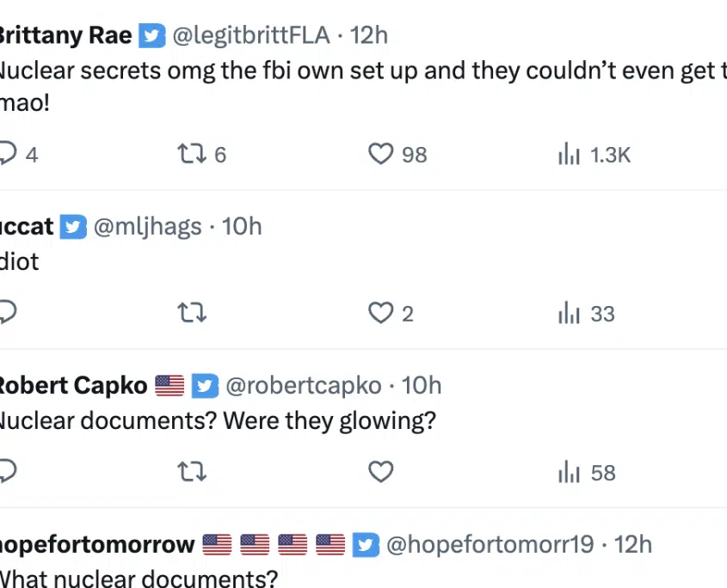
Task: Open the 12h timestamp on Brittany's tweet
Action: (x=368, y=35)
